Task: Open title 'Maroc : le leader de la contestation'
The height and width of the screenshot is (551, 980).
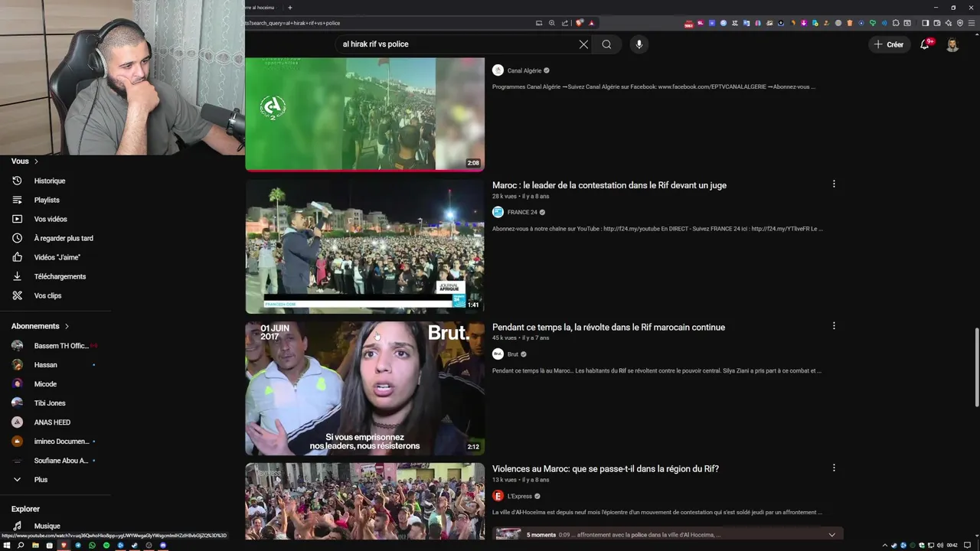Action: coord(609,185)
